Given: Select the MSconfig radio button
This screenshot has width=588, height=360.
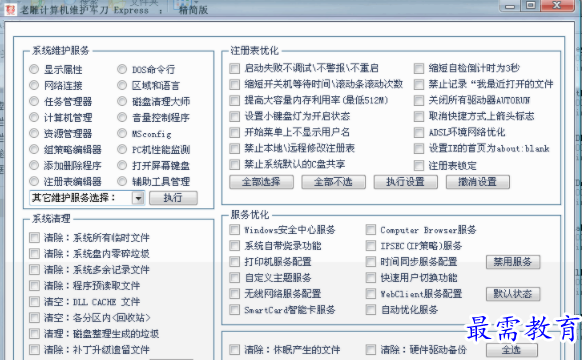Looking at the screenshot, I should 122,133.
